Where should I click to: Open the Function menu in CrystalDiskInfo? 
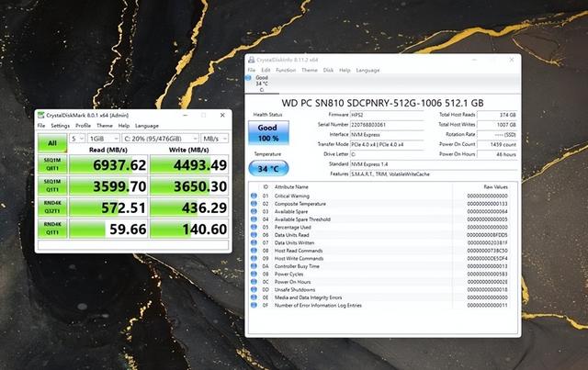click(286, 70)
